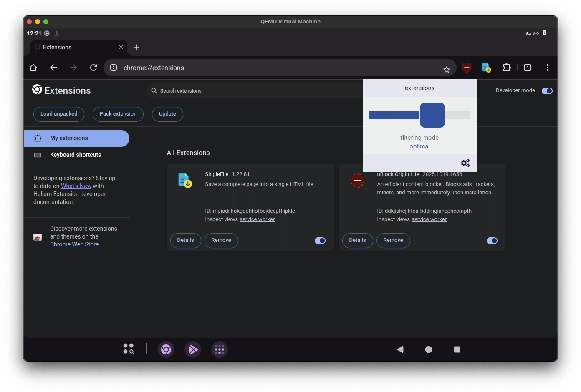Screen dimensions: 581x392
Task: Bookmark this page with star icon
Action: pos(446,70)
